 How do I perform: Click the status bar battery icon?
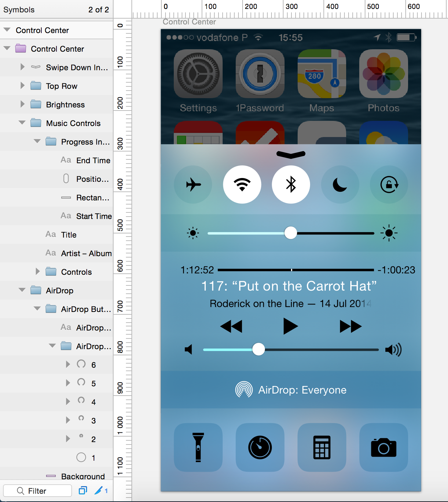(407, 37)
